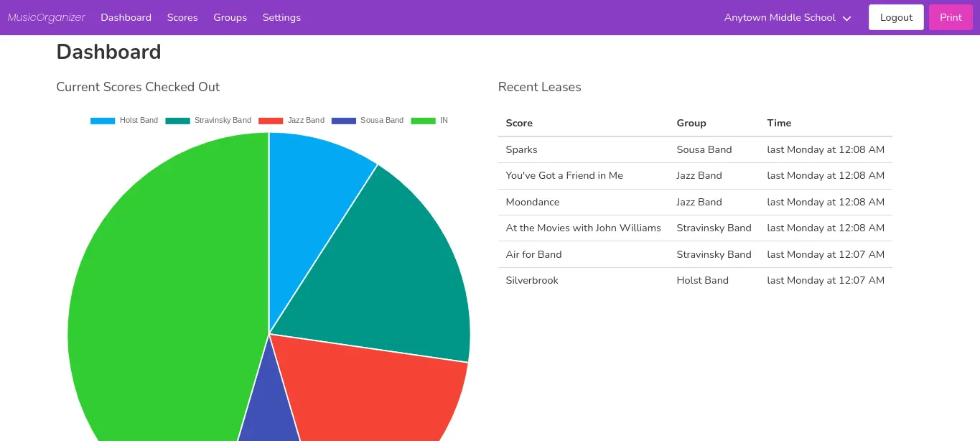Open Settings from the navbar
The width and height of the screenshot is (980, 441).
point(281,17)
